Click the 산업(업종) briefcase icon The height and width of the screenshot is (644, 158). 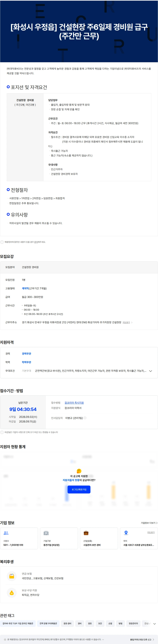click(86, 533)
